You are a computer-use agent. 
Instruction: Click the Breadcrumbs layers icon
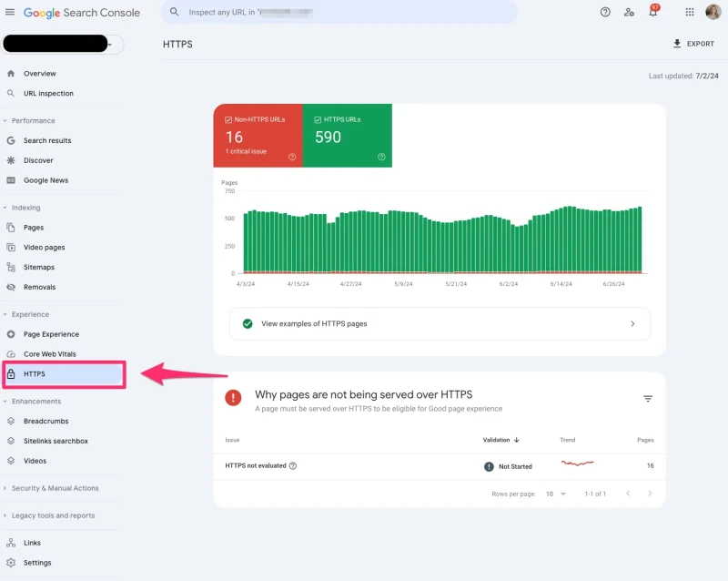pyautogui.click(x=11, y=421)
